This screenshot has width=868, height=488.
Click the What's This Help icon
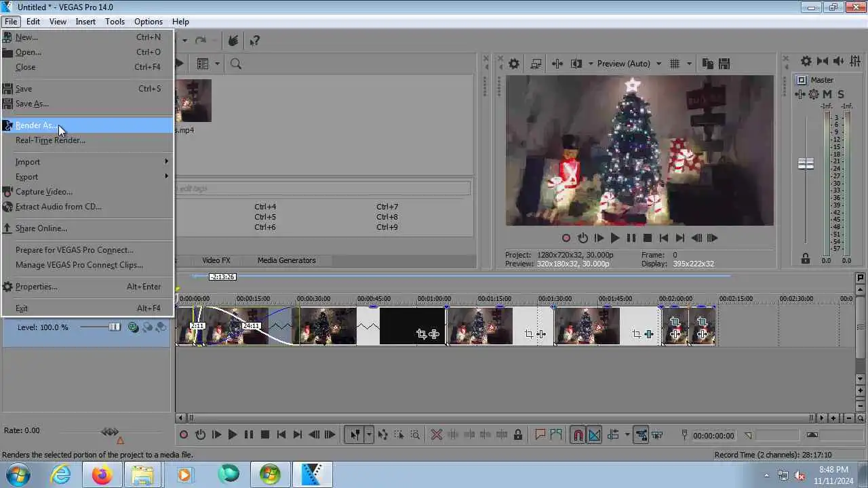pyautogui.click(x=254, y=41)
